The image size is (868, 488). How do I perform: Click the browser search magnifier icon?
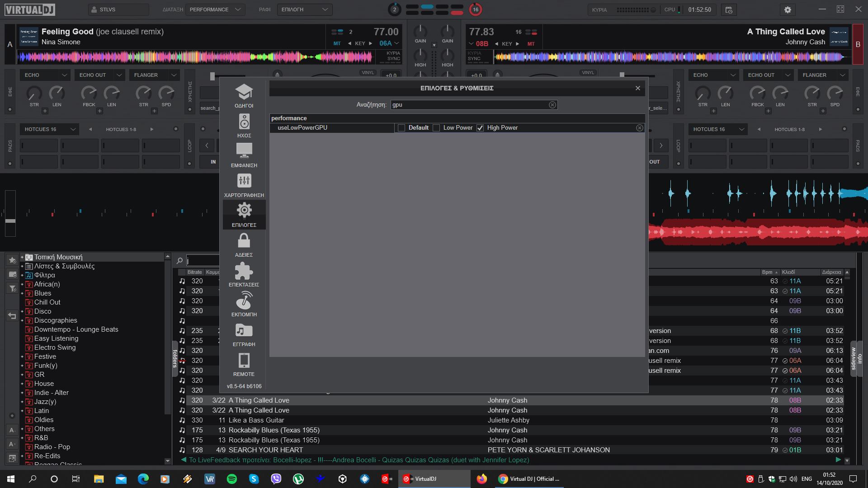pyautogui.click(x=179, y=261)
